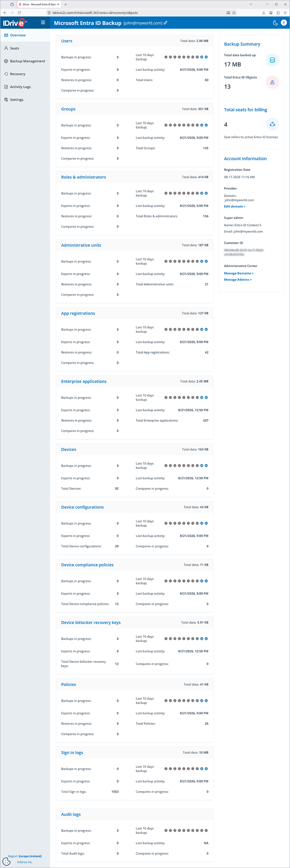290x868 pixels.
Task: Click the 'Edit domain >' link
Action: pos(235,206)
